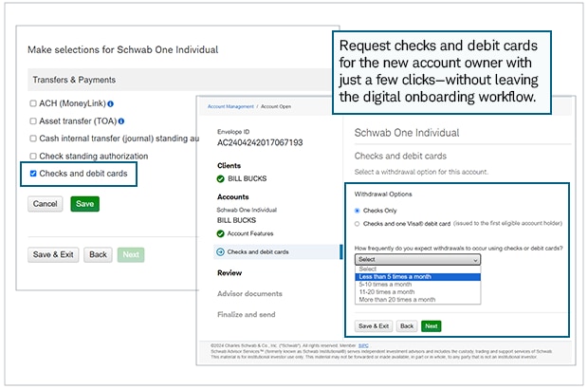Click Review section heading
This screenshot has width=588, height=389.
click(230, 273)
